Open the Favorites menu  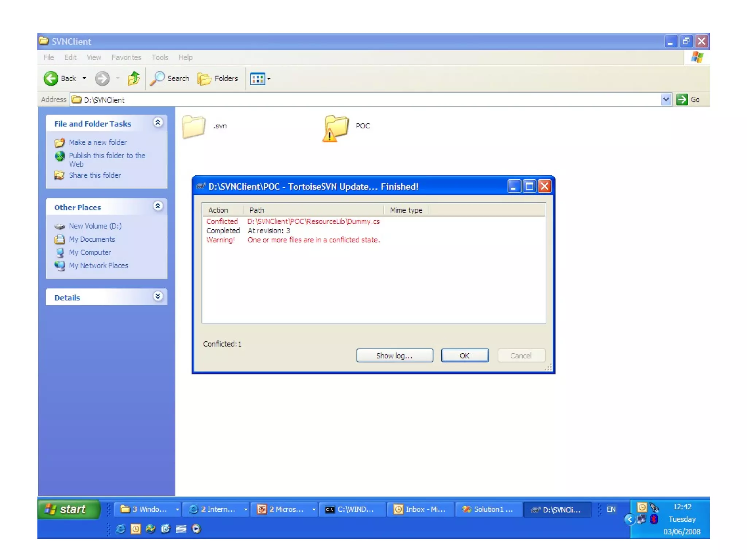(x=126, y=57)
